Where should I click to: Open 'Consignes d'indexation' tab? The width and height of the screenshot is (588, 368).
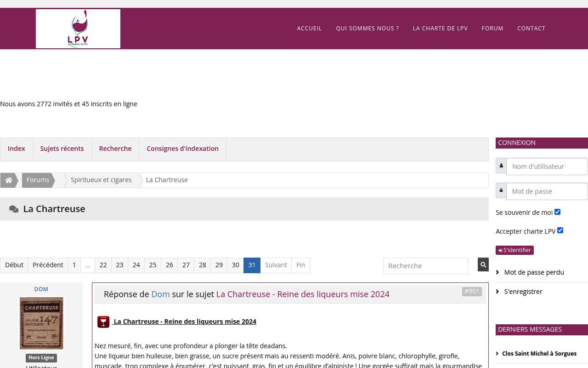183,149
